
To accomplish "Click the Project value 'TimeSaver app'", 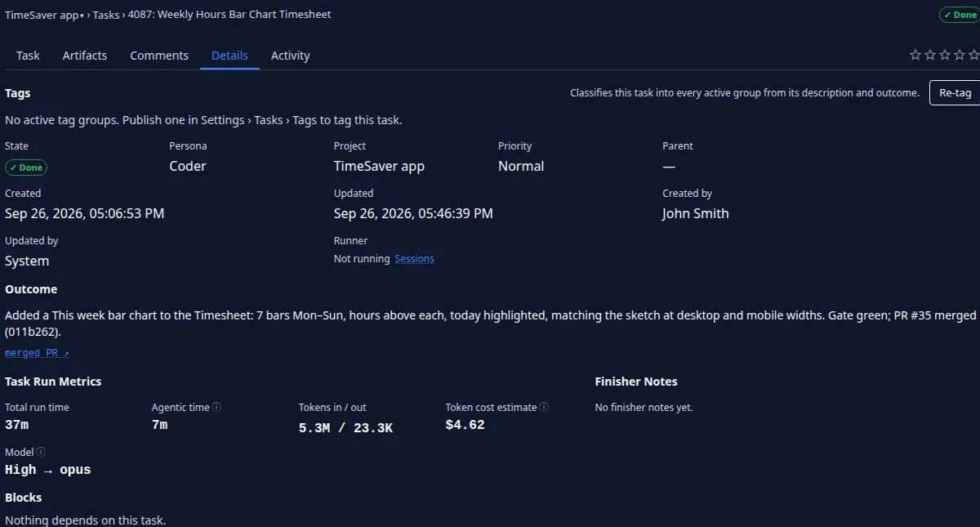I will coord(379,166).
